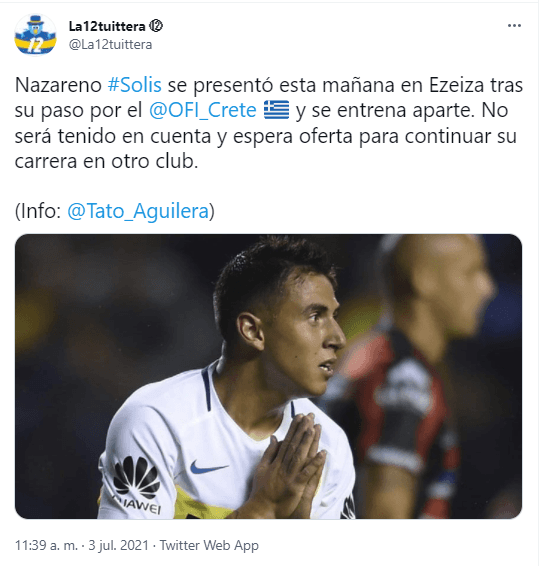This screenshot has width=543, height=566.
Task: Open the La12tuittera profile avatar
Action: tap(35, 35)
